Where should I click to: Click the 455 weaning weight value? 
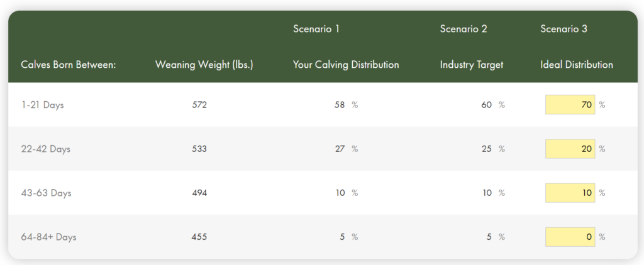point(199,237)
